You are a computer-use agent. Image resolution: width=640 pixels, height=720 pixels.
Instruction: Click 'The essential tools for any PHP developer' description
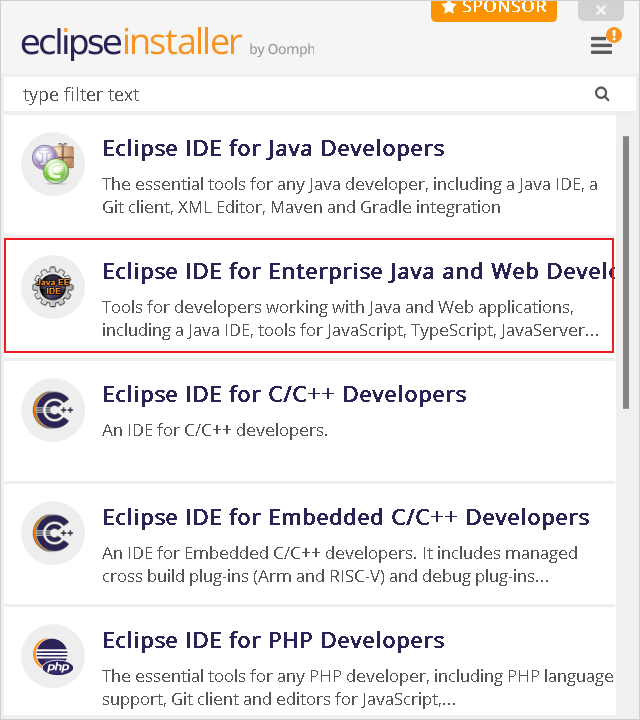point(358,688)
